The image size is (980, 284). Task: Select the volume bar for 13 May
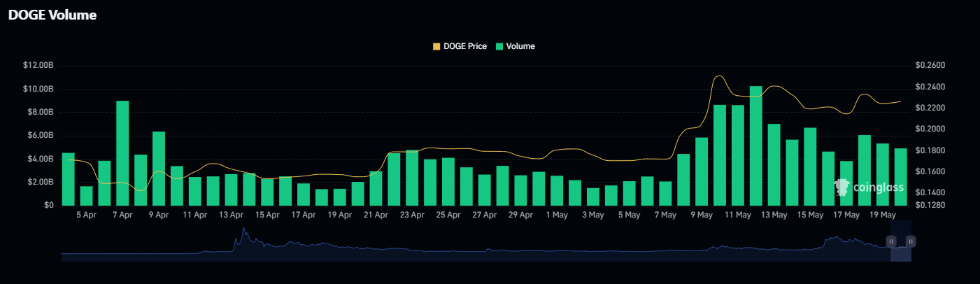tap(774, 164)
